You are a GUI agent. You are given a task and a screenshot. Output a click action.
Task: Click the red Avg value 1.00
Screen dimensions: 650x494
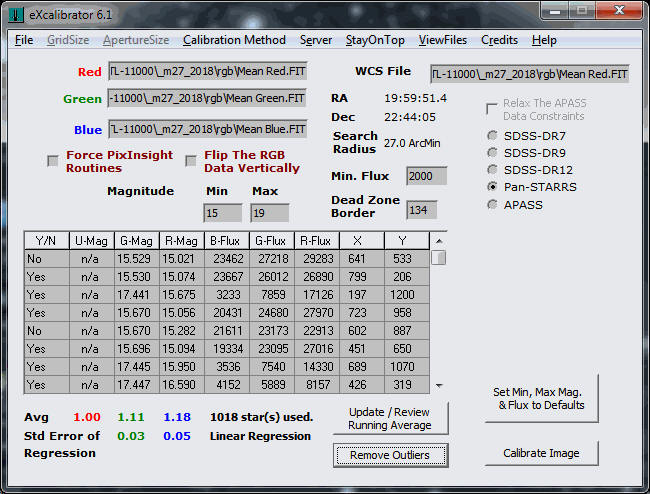point(87,417)
